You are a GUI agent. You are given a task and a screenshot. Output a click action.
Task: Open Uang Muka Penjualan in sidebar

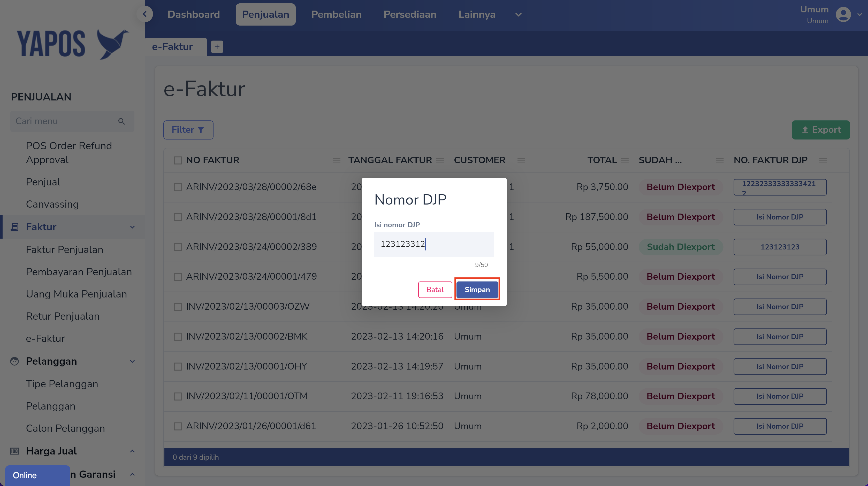click(x=77, y=294)
